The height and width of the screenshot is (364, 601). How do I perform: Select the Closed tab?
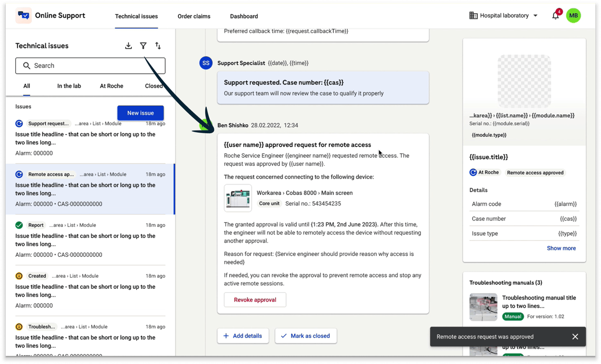point(154,86)
